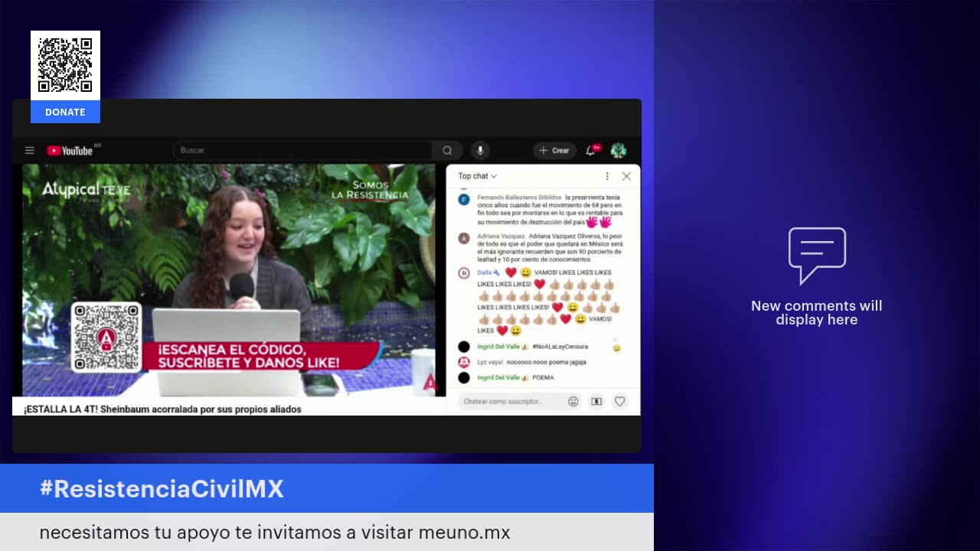The height and width of the screenshot is (551, 980).
Task: Click Dalia's chat avatar
Action: tap(463, 273)
